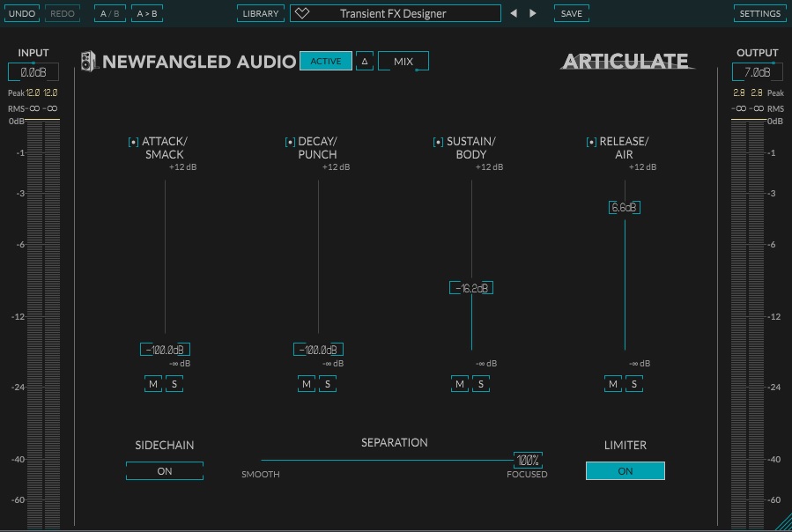Screen dimensions: 792x532
Task: Click the Attack/Smack -100.0dB fader handle
Action: 165,350
